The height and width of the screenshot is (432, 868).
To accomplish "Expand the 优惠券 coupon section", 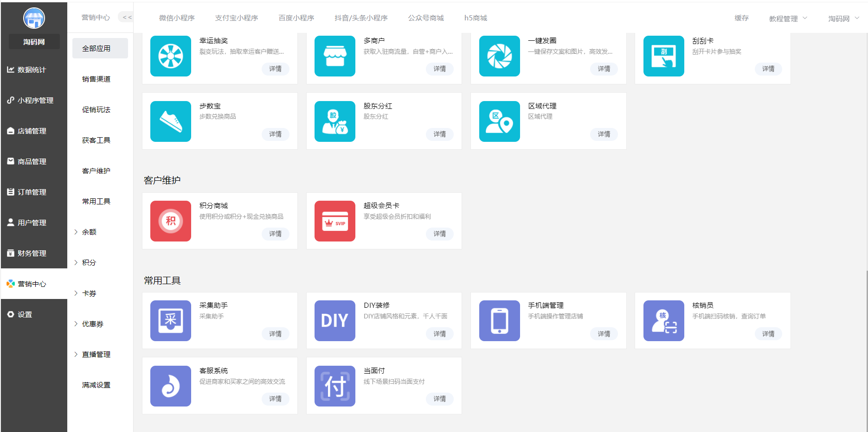I will point(91,324).
